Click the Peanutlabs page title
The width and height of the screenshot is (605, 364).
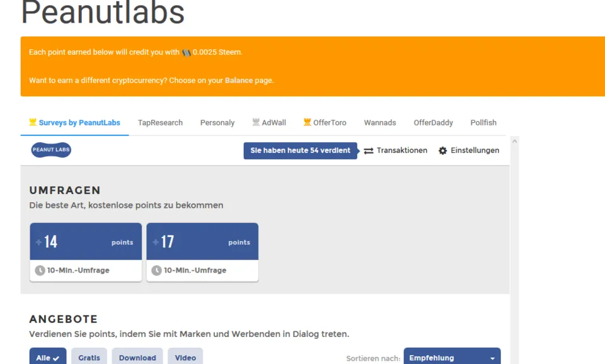pos(103,13)
